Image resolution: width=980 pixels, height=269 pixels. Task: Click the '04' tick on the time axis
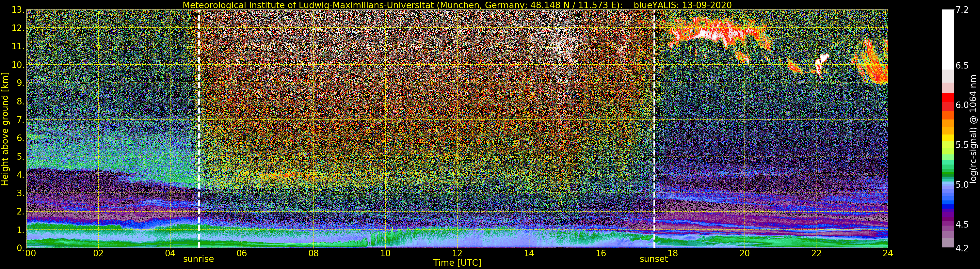click(x=170, y=253)
